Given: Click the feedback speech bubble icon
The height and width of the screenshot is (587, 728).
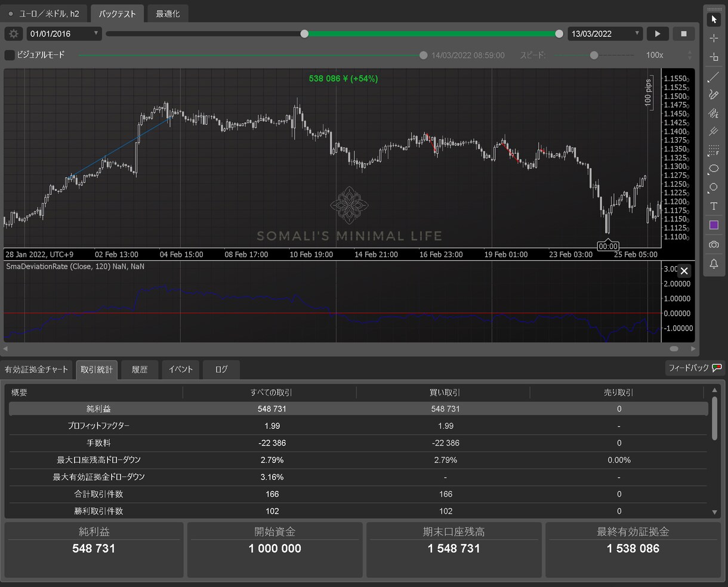Looking at the screenshot, I should point(717,368).
